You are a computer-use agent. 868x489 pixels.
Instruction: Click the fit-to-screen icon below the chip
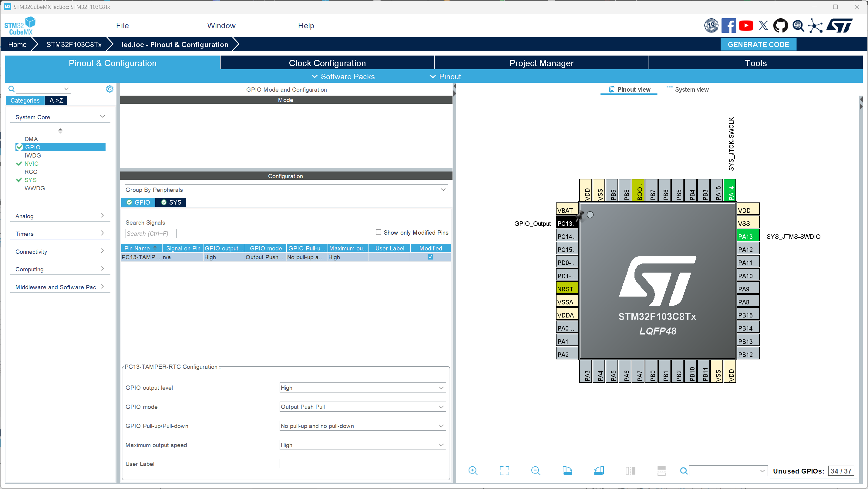[x=504, y=471]
